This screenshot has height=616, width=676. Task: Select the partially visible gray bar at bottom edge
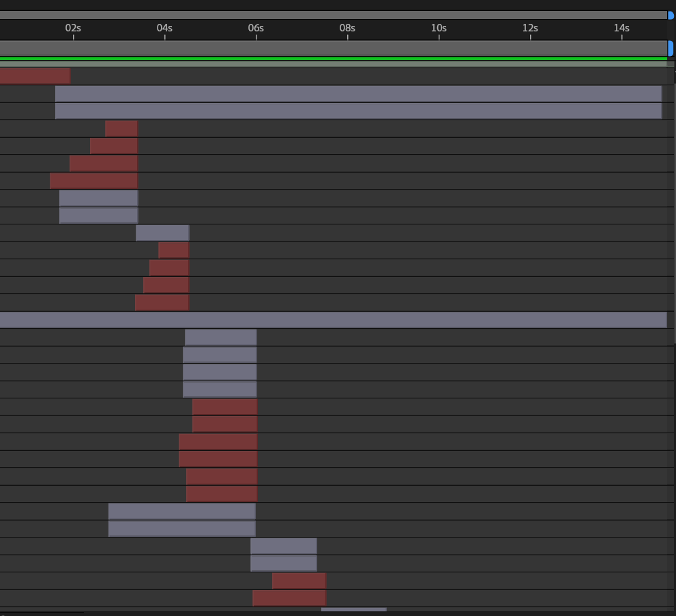click(353, 610)
